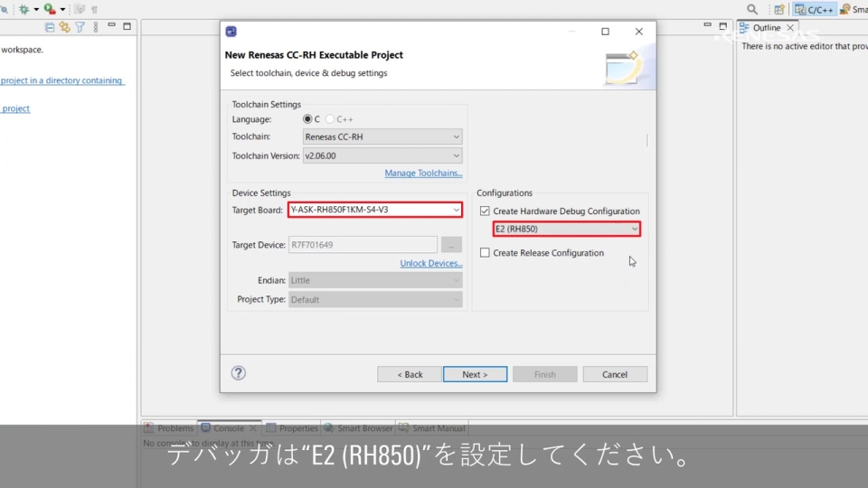This screenshot has width=868, height=488.
Task: Enable Create Release Configuration checkbox
Action: tap(486, 253)
